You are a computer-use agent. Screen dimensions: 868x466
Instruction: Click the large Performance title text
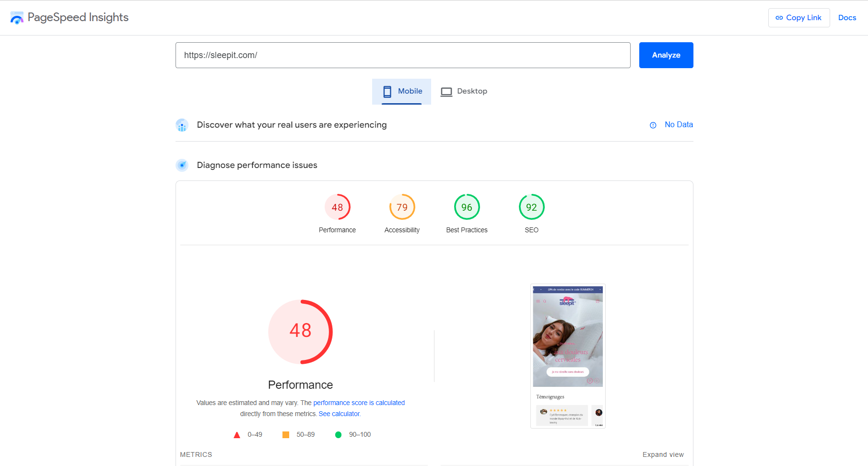point(301,385)
